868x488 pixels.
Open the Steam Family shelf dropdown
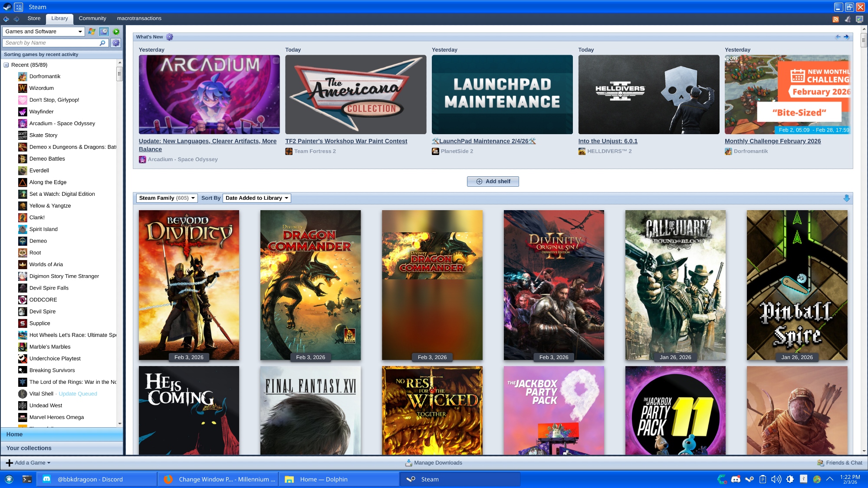click(x=167, y=198)
